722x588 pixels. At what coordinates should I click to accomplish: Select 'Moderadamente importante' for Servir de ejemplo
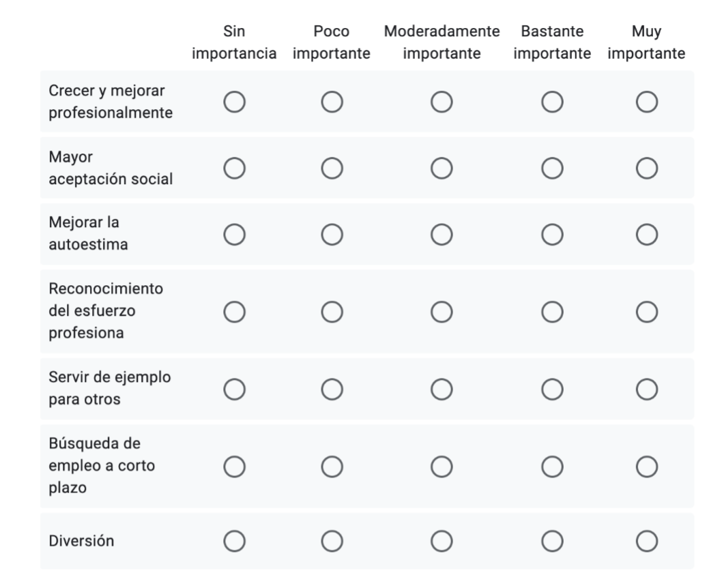(x=441, y=389)
